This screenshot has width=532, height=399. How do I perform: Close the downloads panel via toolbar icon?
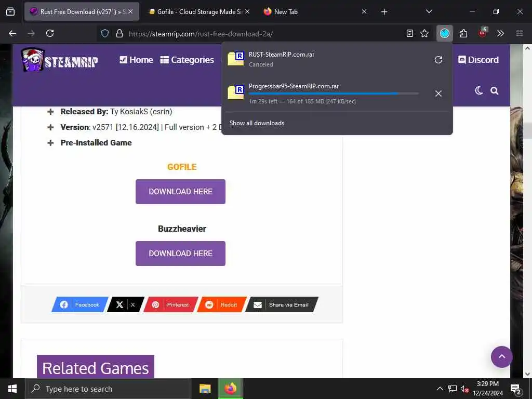pos(445,33)
